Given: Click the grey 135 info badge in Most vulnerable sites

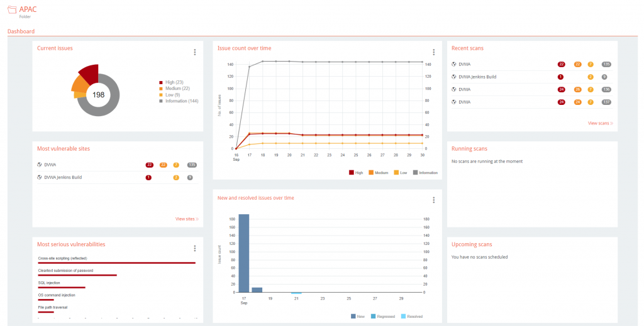Looking at the screenshot, I should tap(192, 165).
